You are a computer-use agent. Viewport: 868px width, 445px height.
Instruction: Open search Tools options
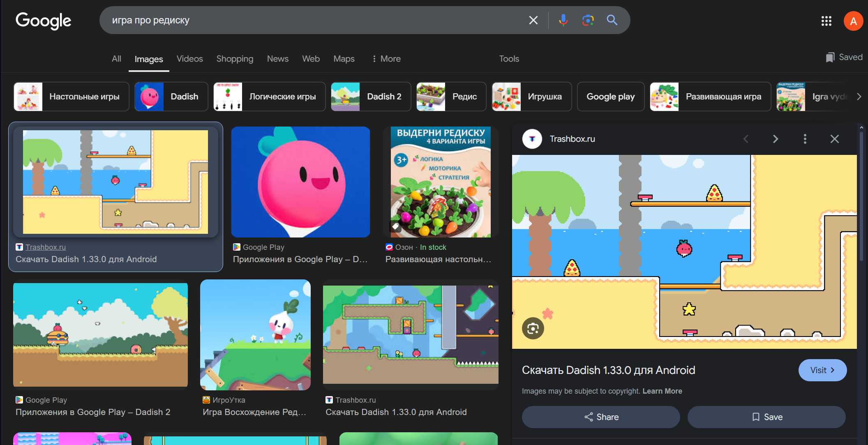click(509, 59)
